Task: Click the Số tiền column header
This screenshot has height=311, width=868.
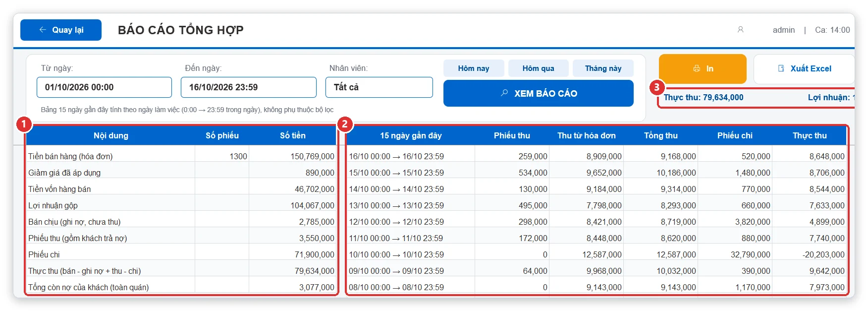Action: 292,135
